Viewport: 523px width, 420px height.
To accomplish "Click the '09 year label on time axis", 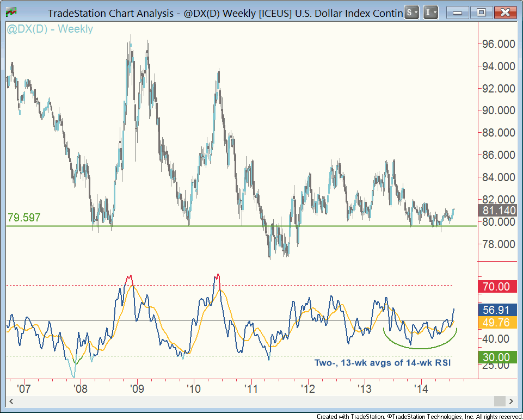I will pos(136,388).
